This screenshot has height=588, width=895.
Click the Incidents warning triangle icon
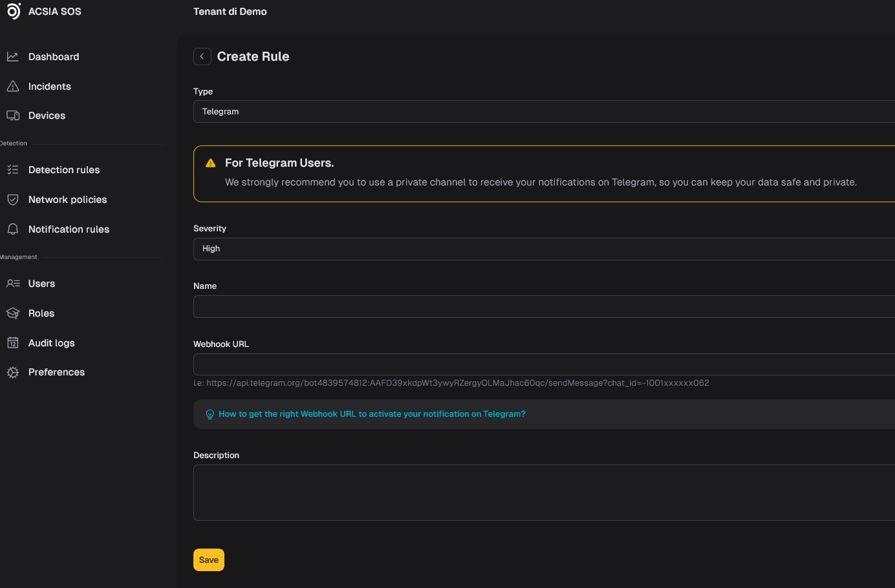13,87
